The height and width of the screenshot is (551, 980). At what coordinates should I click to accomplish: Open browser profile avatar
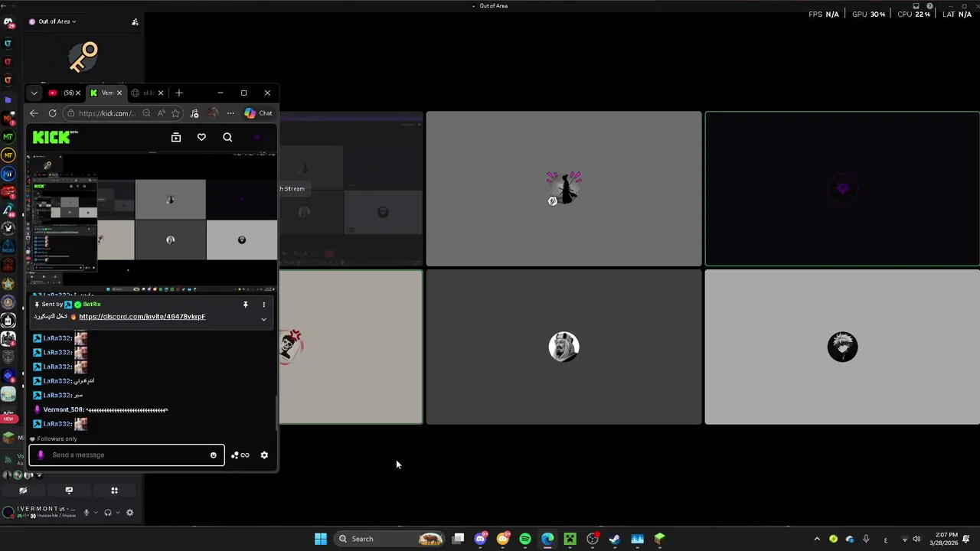click(x=212, y=113)
